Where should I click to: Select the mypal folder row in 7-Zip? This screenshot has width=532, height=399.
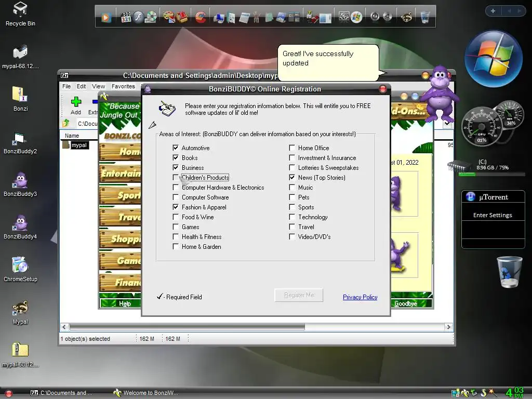[x=76, y=145]
